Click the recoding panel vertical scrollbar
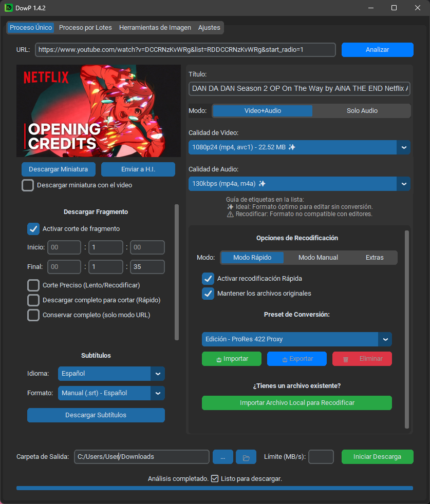 pos(407,329)
